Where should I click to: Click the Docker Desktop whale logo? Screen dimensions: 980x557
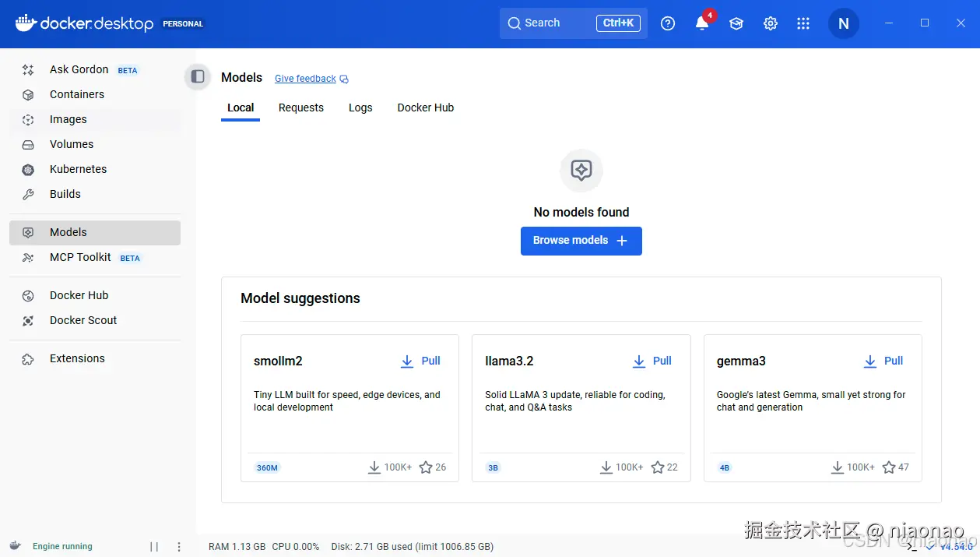26,23
